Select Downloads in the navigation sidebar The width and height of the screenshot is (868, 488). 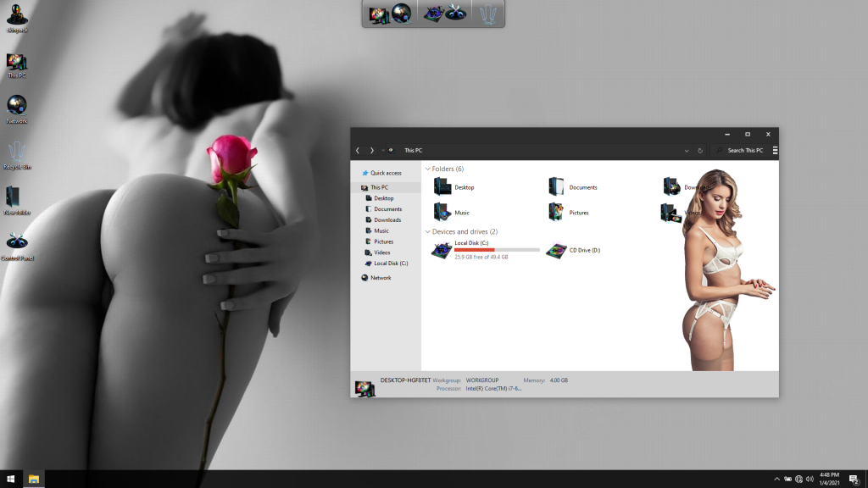(387, 219)
